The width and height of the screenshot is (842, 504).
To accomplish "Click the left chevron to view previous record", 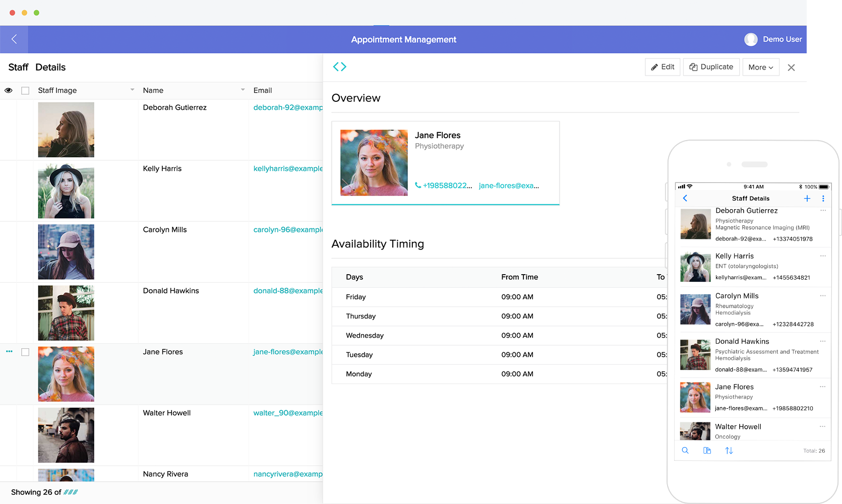I will click(336, 67).
